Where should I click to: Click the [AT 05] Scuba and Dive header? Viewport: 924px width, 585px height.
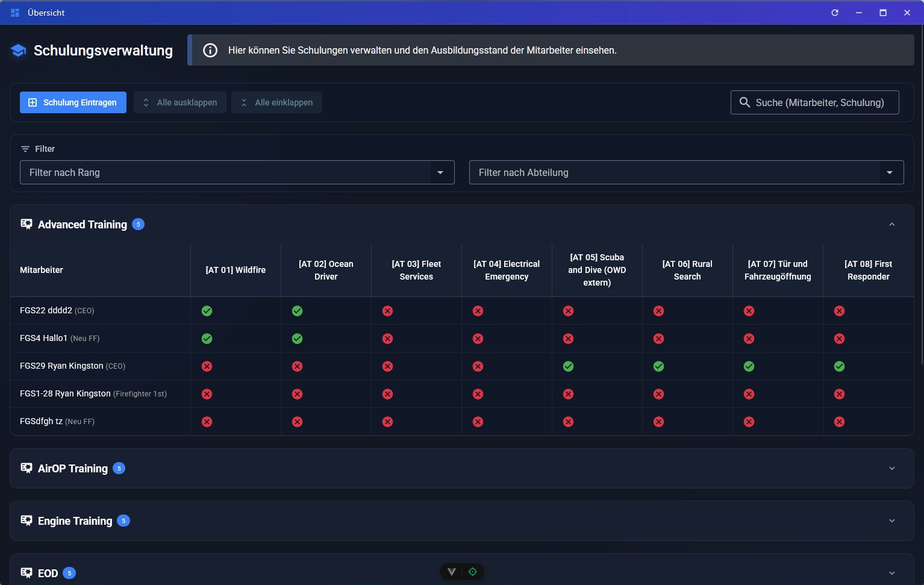point(597,270)
